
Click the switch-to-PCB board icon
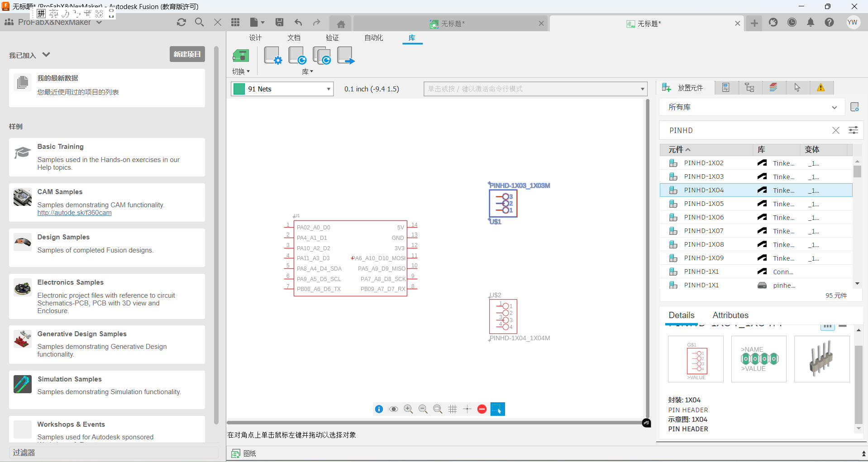tap(241, 56)
